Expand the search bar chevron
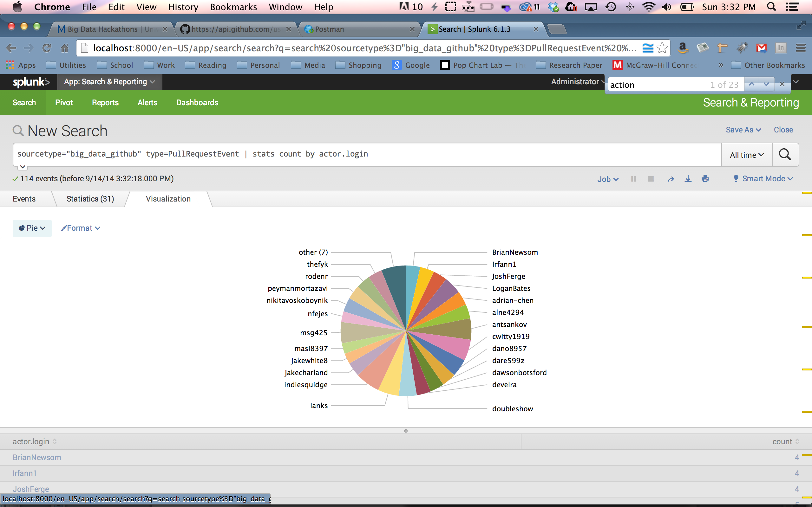This screenshot has height=507, width=812. click(x=23, y=167)
